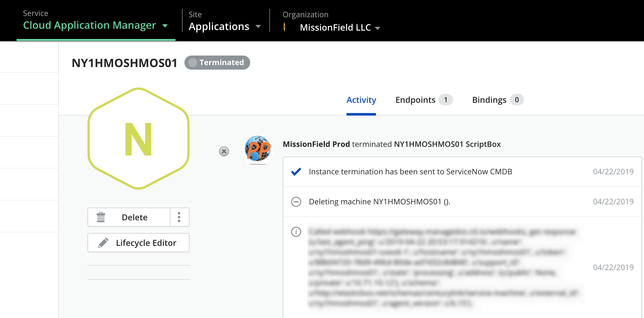Click 'NY1HMOSHMOS01 ScriptBox' in activity header
The width and height of the screenshot is (644, 318).
coord(447,144)
